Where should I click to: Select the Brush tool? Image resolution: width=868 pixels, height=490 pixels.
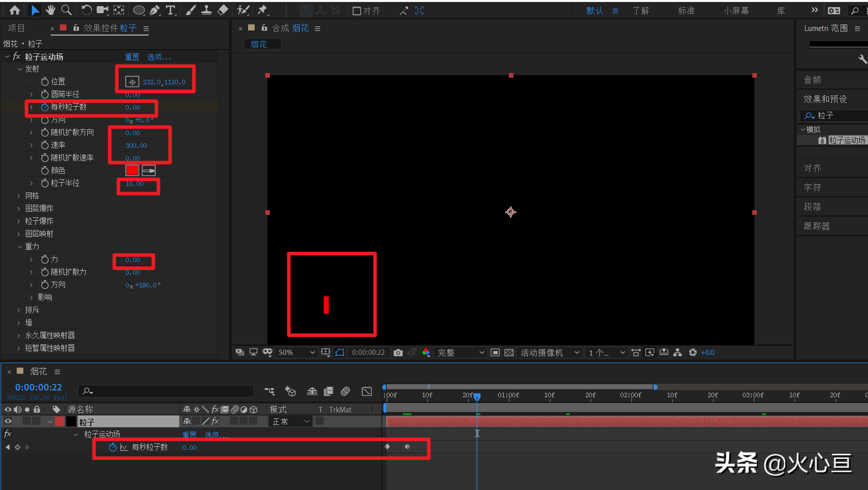pyautogui.click(x=191, y=10)
